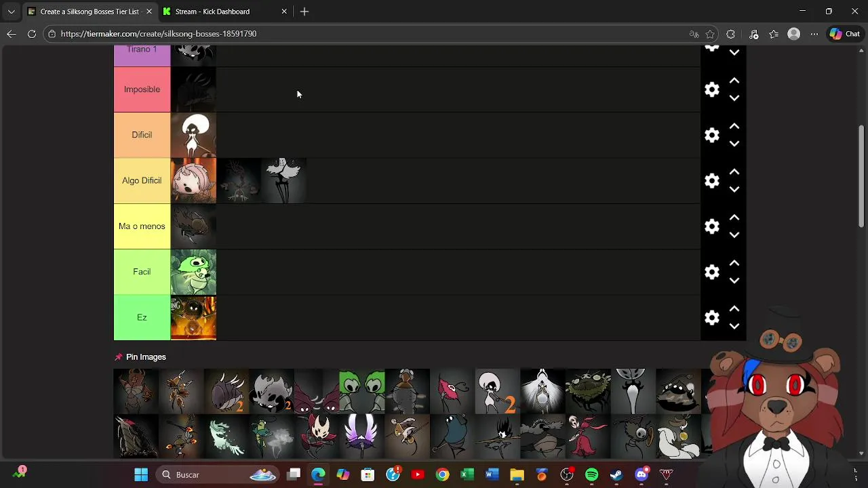Move Facil row down with arrow
Screen dimensions: 868x488
[734, 281]
